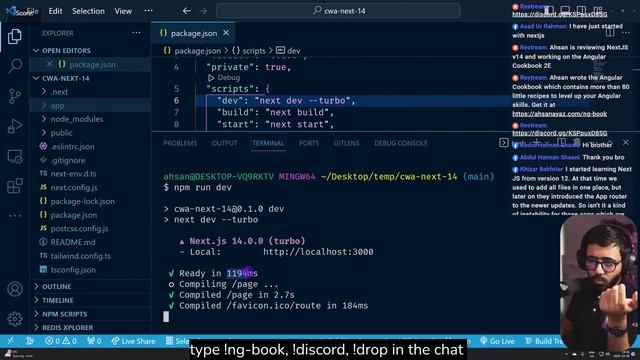Expand the .next folder
The width and height of the screenshot is (640, 360).
[91, 92]
